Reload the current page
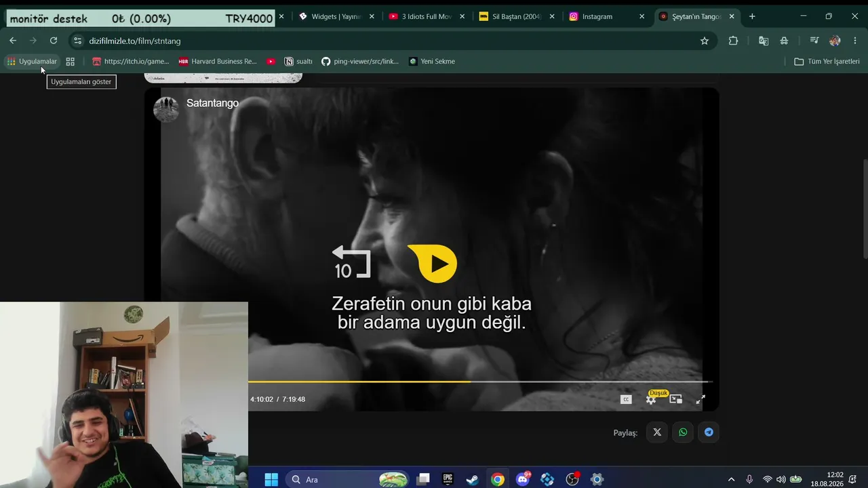 pos(54,41)
